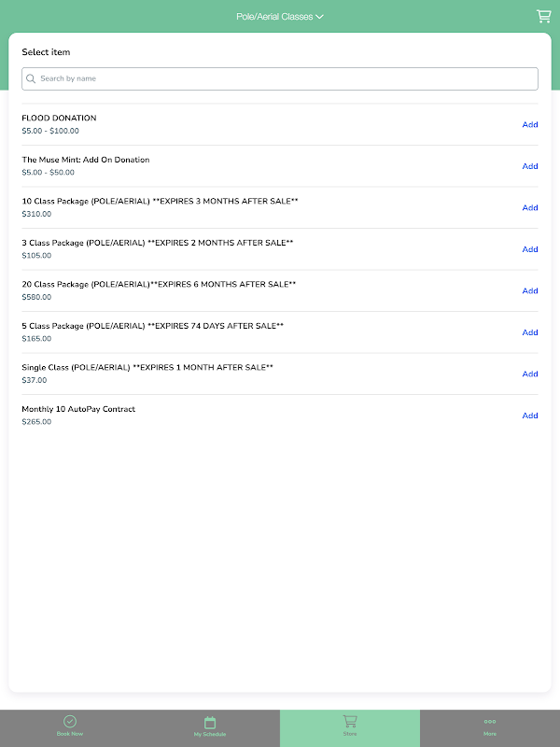Add the 10 Class Package
The image size is (560, 747).
pyautogui.click(x=529, y=207)
